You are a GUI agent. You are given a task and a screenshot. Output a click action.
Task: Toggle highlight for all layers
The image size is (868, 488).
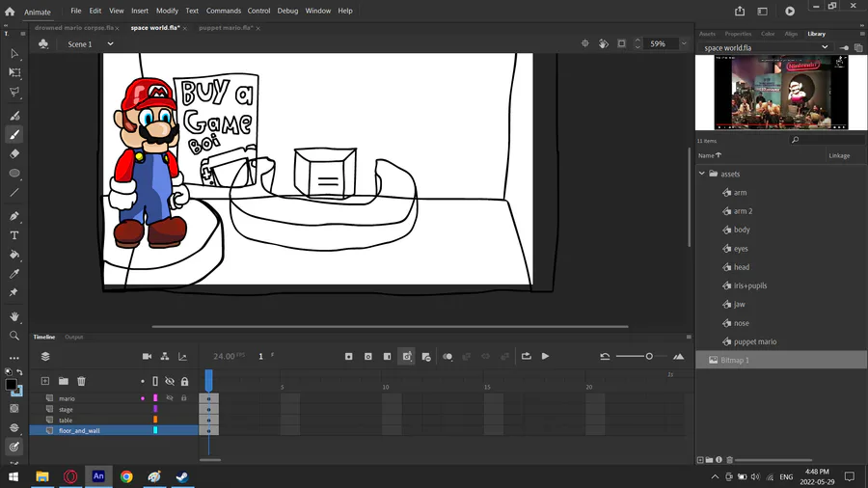[143, 381]
